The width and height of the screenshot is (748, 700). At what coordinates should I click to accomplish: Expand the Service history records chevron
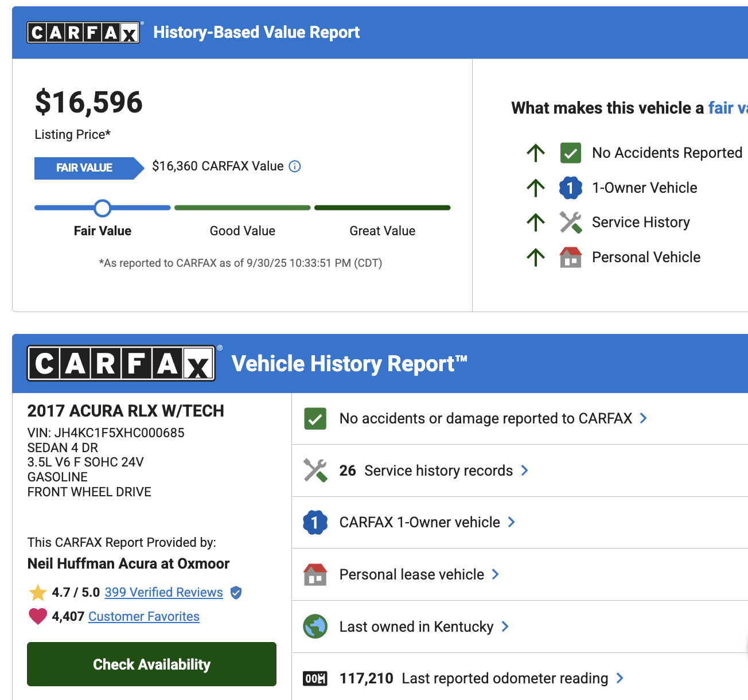(524, 470)
